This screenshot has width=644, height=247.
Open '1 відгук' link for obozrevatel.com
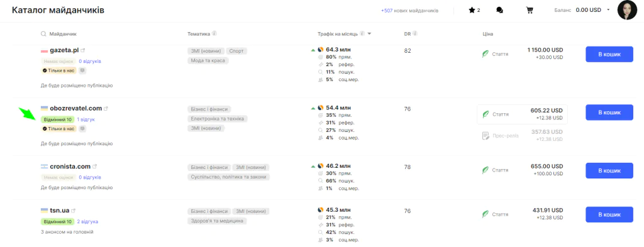click(86, 119)
